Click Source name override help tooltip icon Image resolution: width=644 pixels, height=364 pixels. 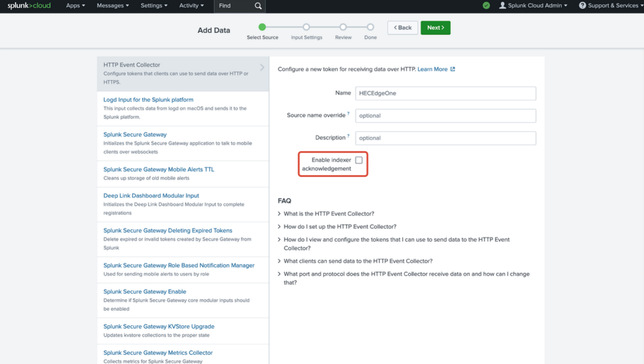(348, 113)
